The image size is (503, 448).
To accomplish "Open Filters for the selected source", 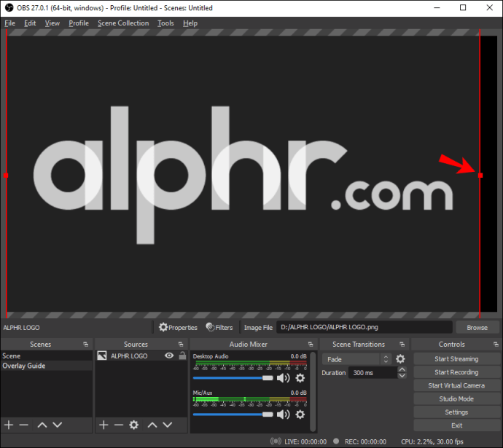I will pos(219,327).
